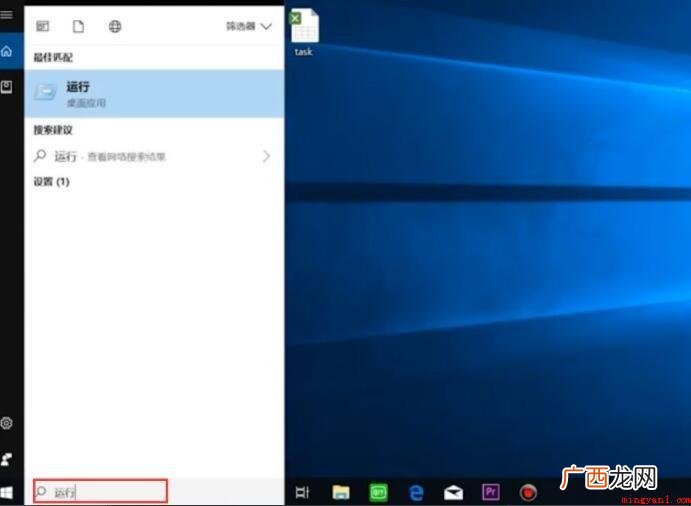Expand the 运行 suggestion arrow chevron

266,156
